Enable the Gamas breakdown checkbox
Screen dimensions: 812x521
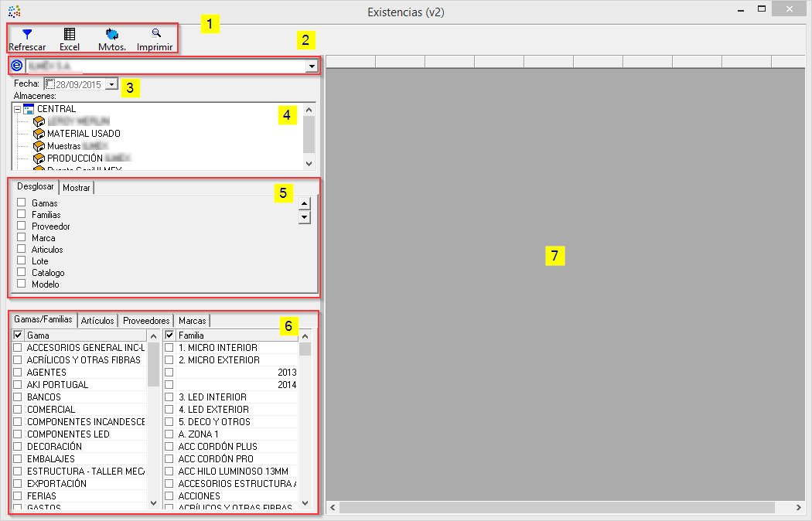pos(22,203)
